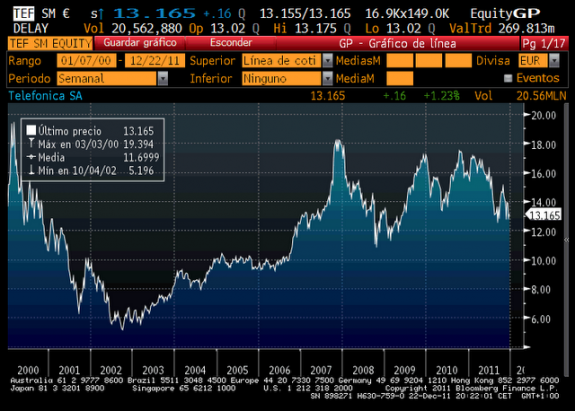Click the DELAY indicator text
The width and height of the screenshot is (575, 411).
coord(31,29)
